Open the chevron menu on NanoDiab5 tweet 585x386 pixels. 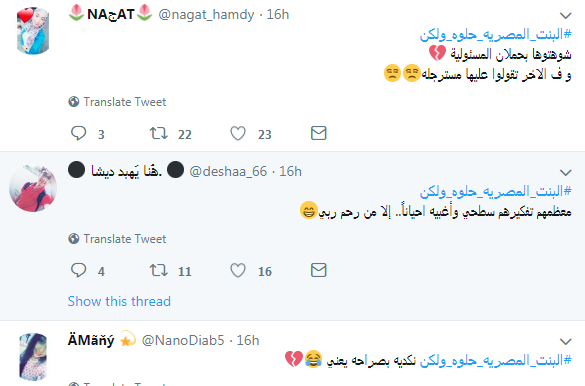click(566, 341)
